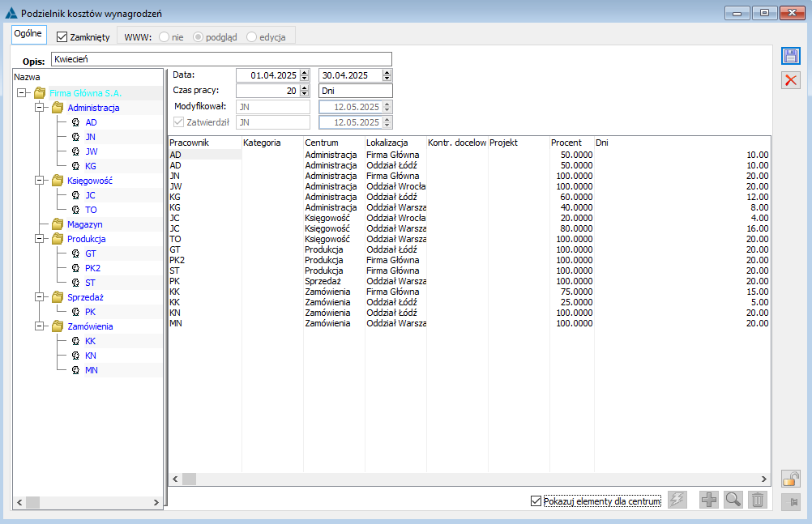Click the table horizontal scrollbar thumb
This screenshot has width=812, height=524.
click(190, 479)
